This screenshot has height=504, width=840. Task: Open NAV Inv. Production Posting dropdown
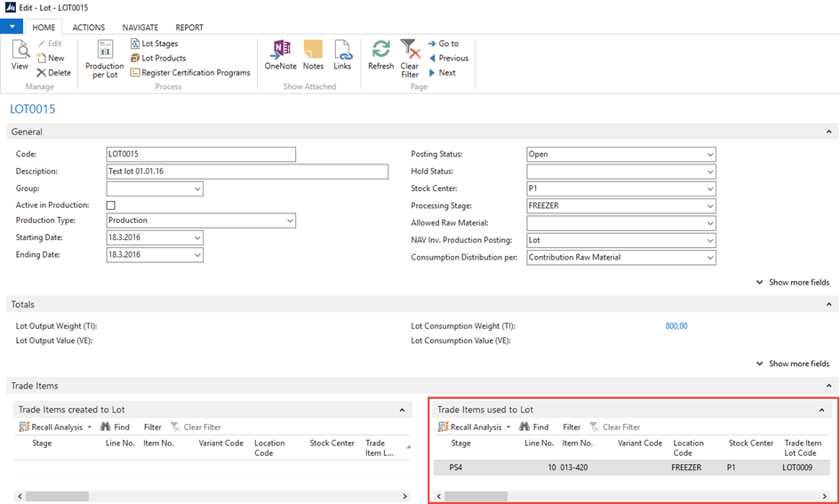pyautogui.click(x=710, y=241)
